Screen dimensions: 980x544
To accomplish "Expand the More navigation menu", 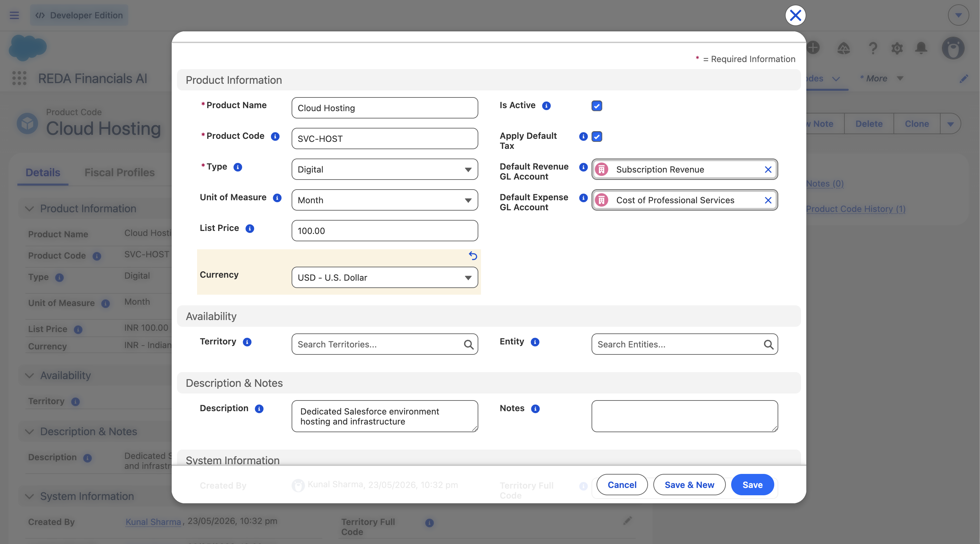I will point(881,78).
